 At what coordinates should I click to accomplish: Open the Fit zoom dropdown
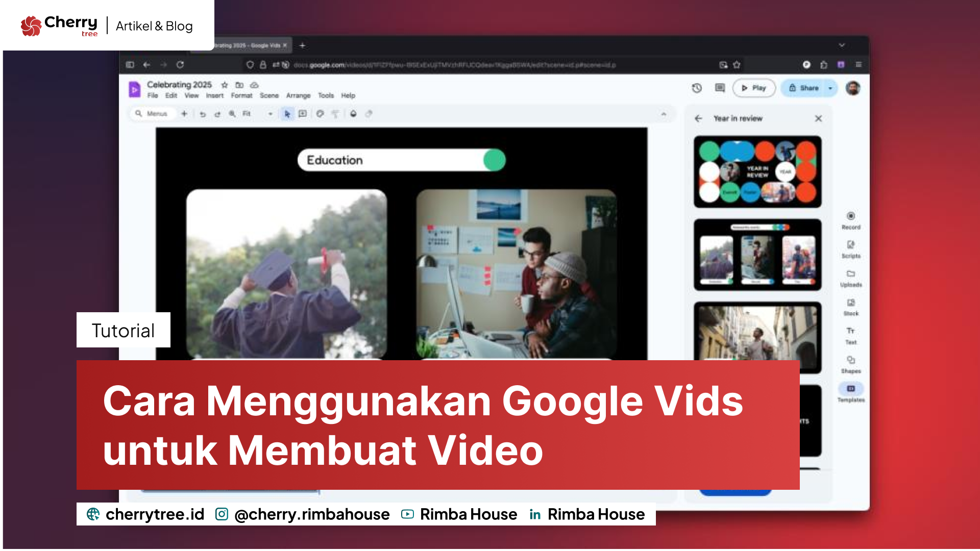[258, 114]
